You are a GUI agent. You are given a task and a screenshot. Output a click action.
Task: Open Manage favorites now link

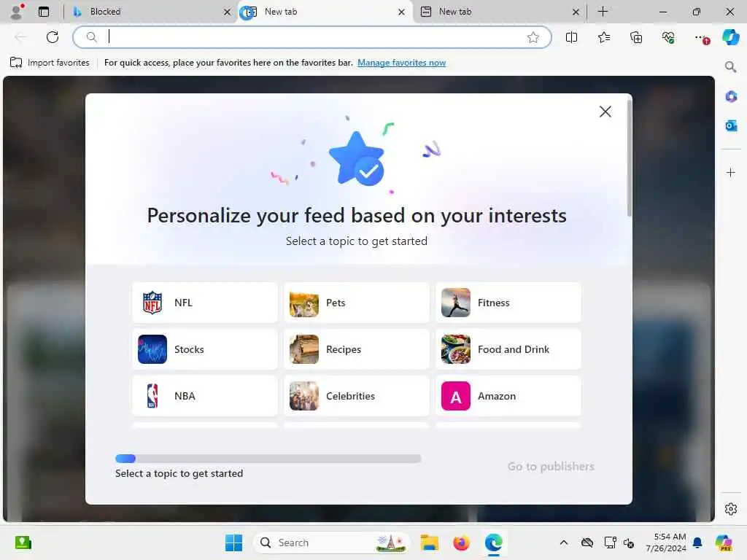402,63
